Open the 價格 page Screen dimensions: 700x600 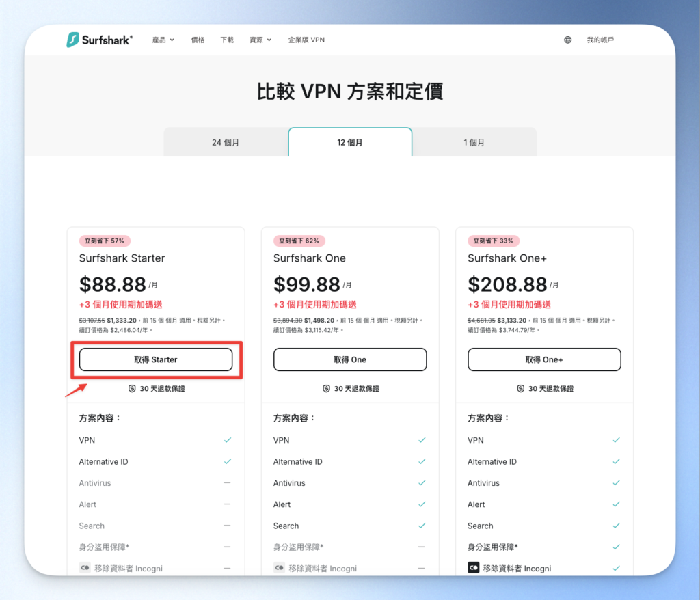(198, 40)
